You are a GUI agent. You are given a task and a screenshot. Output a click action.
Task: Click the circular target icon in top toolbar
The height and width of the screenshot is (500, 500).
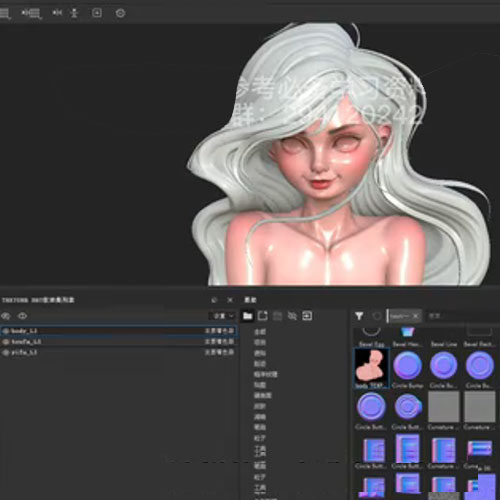point(120,13)
